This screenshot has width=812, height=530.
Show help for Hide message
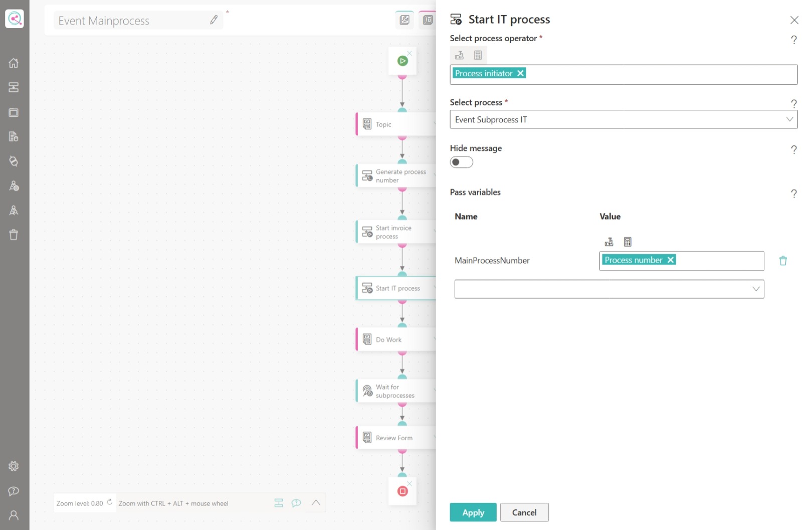pyautogui.click(x=794, y=149)
